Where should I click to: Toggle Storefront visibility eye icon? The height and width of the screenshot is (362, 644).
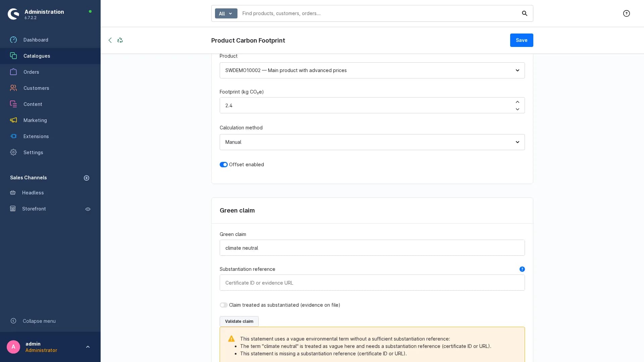click(88, 209)
